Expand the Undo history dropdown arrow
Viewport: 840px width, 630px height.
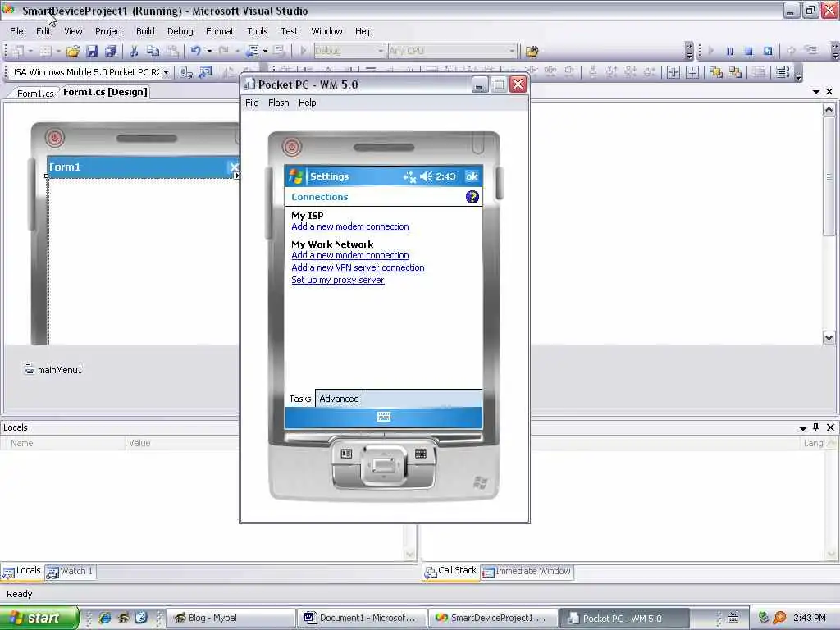(x=209, y=51)
